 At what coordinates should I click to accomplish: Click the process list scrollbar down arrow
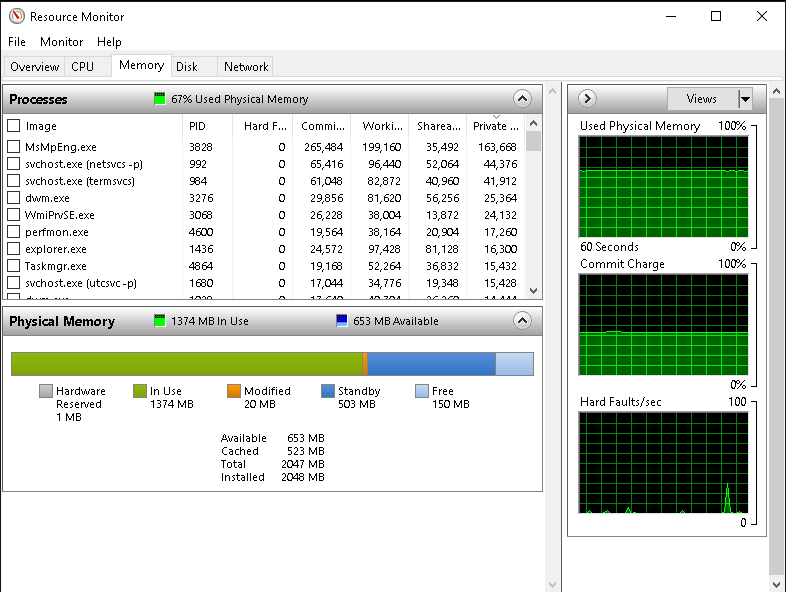pos(533,289)
